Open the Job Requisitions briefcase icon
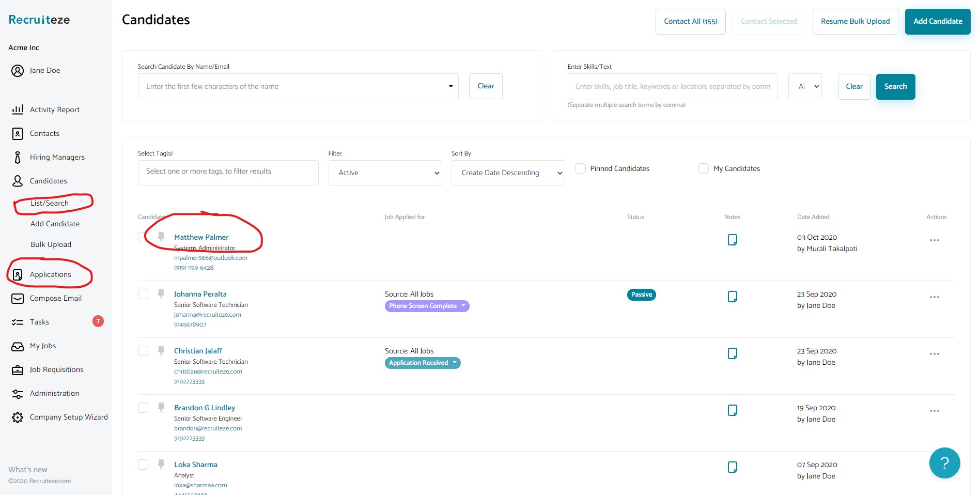Image resolution: width=980 pixels, height=495 pixels. point(17,369)
